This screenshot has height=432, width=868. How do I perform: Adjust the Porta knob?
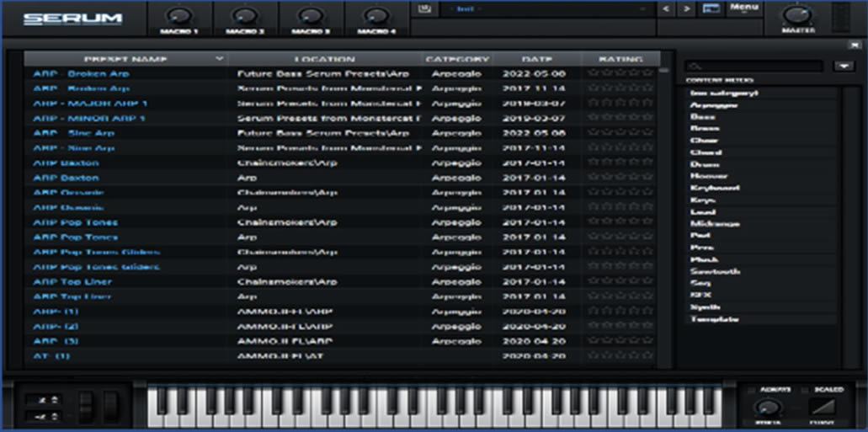pos(767,408)
